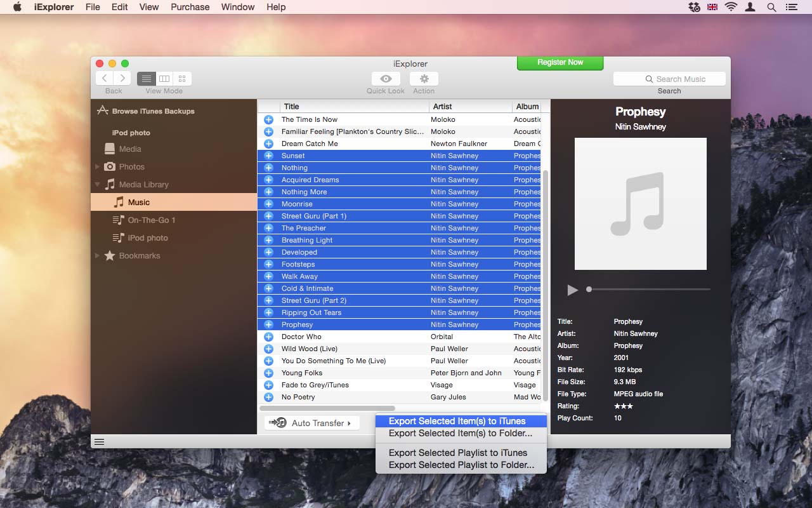Open the Apple menu
This screenshot has width=812, height=508.
(x=18, y=7)
